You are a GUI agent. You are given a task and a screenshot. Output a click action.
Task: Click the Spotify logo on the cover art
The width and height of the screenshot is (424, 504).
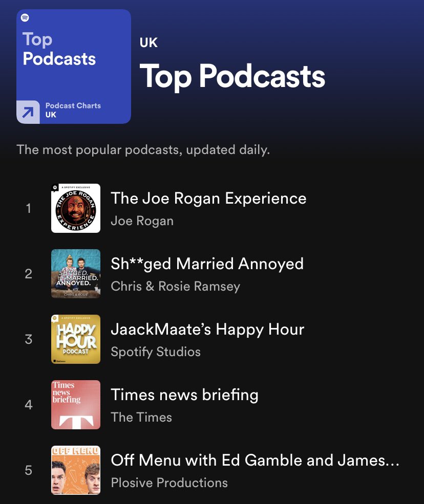[x=25, y=17]
